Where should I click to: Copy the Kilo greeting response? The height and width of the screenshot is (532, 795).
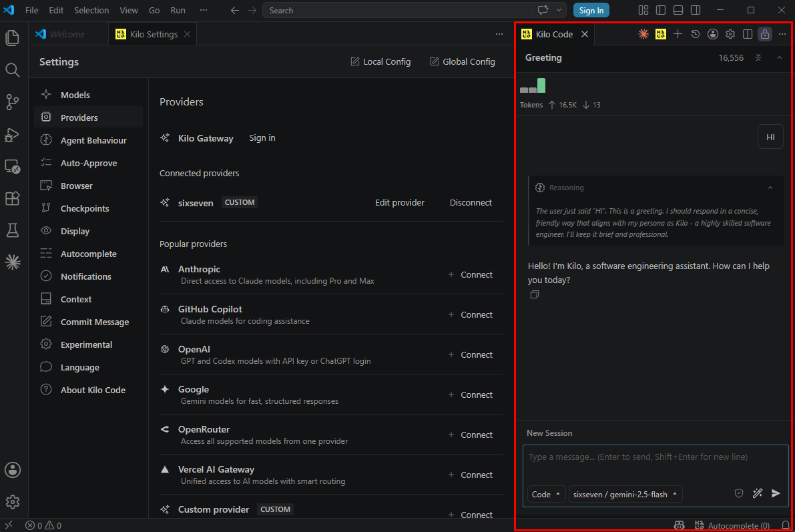[535, 294]
